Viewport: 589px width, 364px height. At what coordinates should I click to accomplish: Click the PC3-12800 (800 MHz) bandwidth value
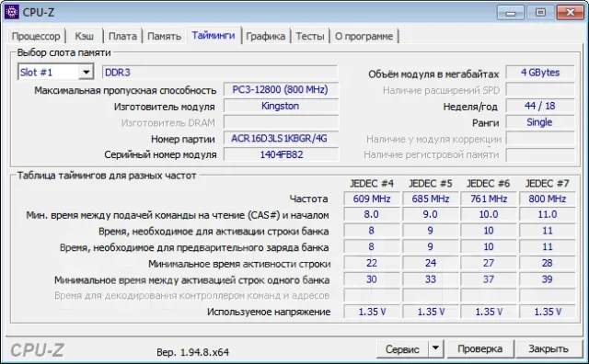point(280,90)
